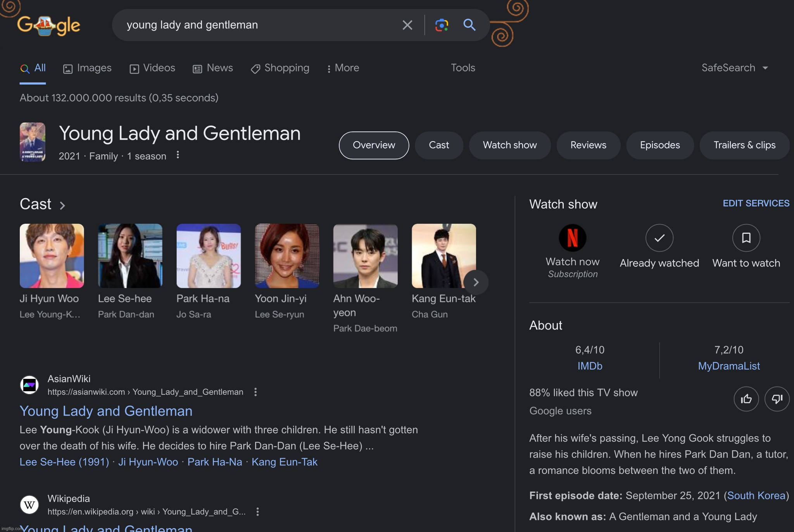Image resolution: width=794 pixels, height=532 pixels.
Task: Open Kang Eun-Tak sublink under AsianWiki
Action: 285,462
